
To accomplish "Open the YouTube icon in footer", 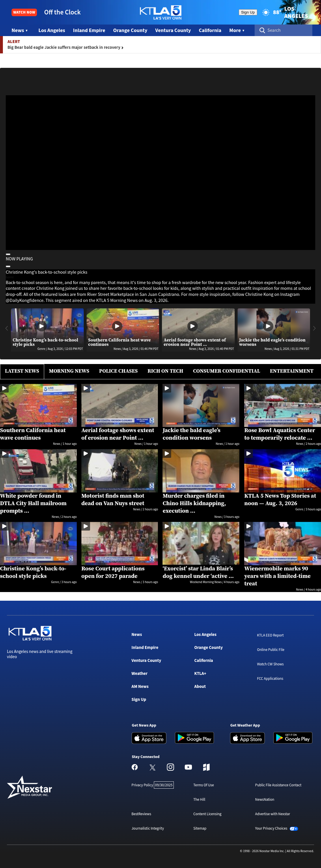I will [188, 767].
